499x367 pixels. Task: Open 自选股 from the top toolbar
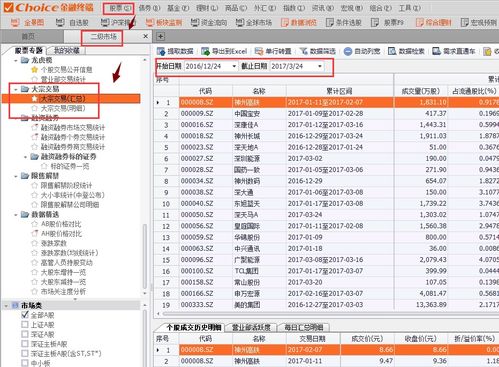pyautogui.click(x=60, y=22)
